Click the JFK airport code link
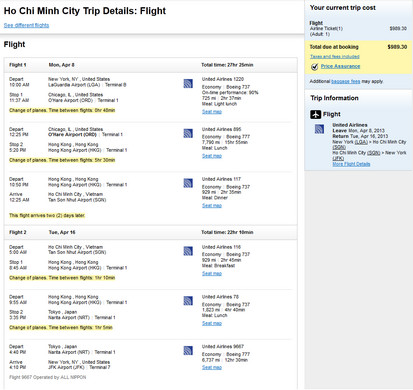This screenshot has height=390, width=413. 338,158
